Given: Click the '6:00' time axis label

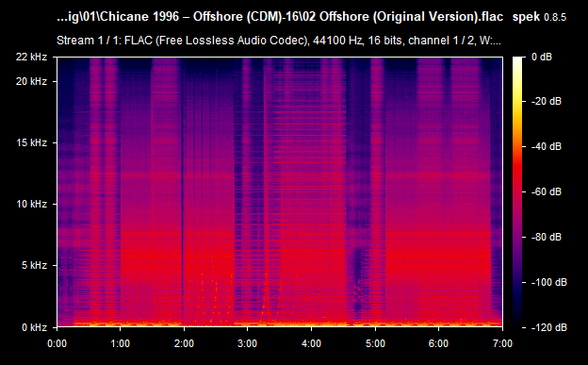Looking at the screenshot, I should pyautogui.click(x=438, y=343).
